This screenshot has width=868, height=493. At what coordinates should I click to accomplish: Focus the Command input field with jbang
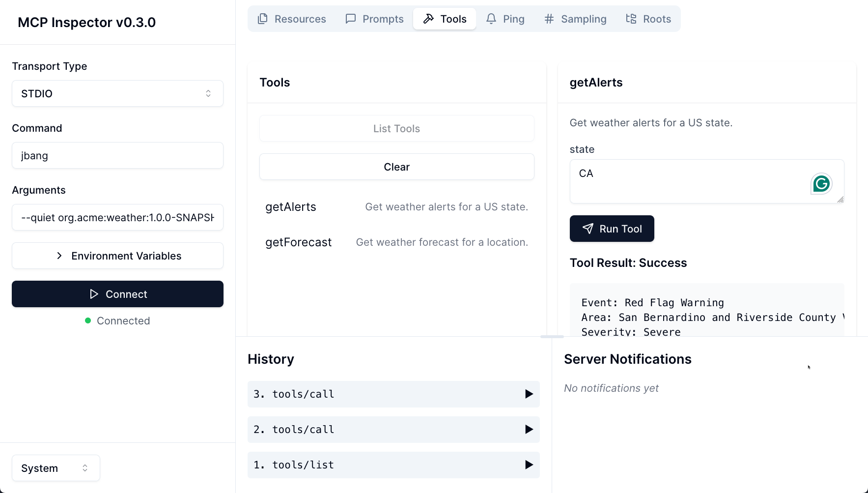[x=117, y=155]
